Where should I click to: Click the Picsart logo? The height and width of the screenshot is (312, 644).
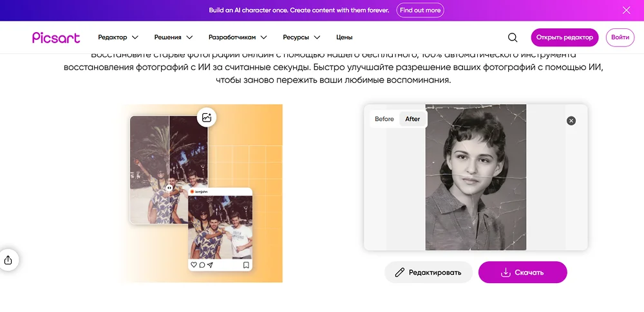[56, 37]
